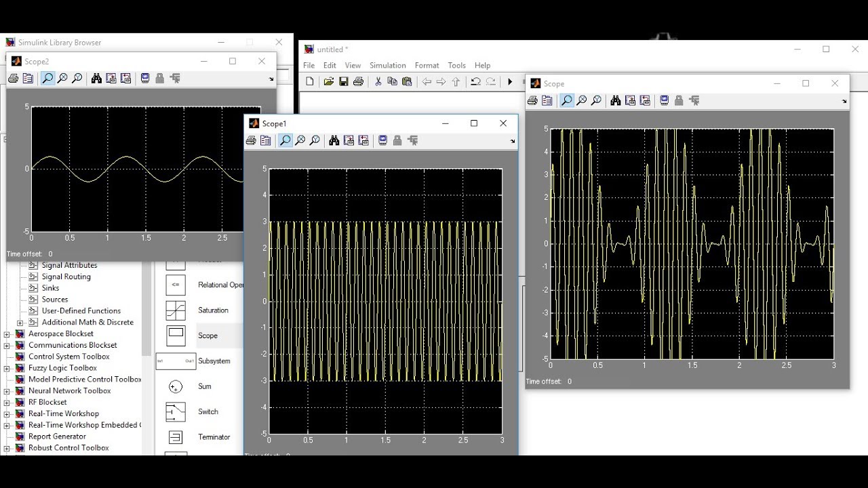This screenshot has height=488, width=868.
Task: Save current axes settings in Scope1
Action: click(x=349, y=140)
